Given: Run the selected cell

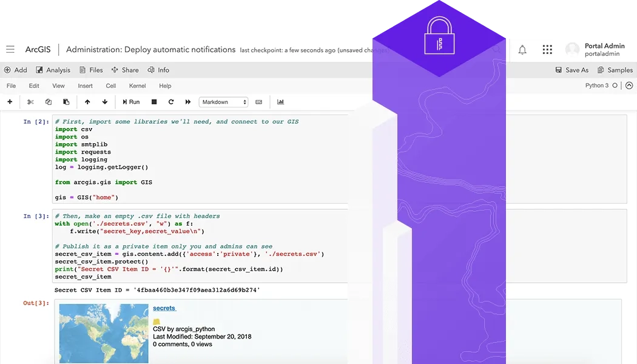Looking at the screenshot, I should 131,102.
